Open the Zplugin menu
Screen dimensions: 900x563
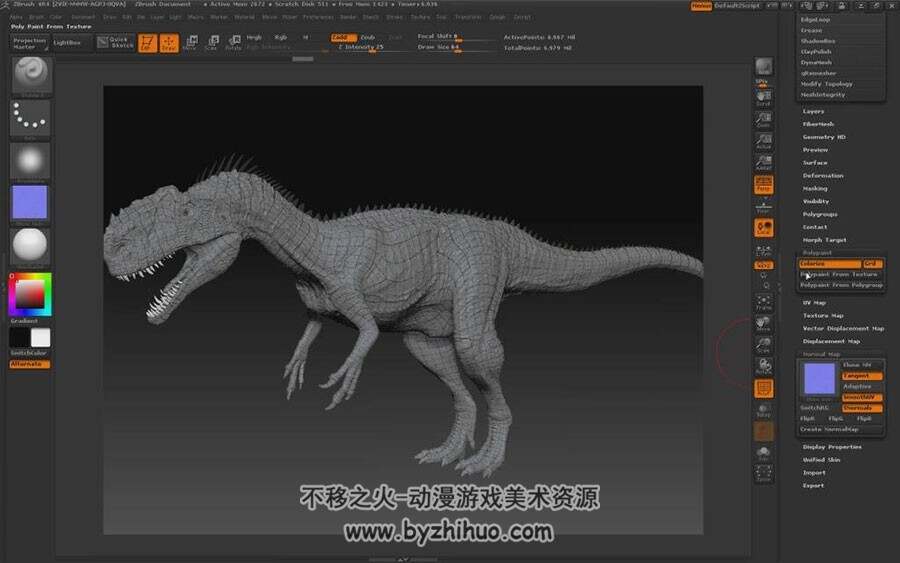497,17
